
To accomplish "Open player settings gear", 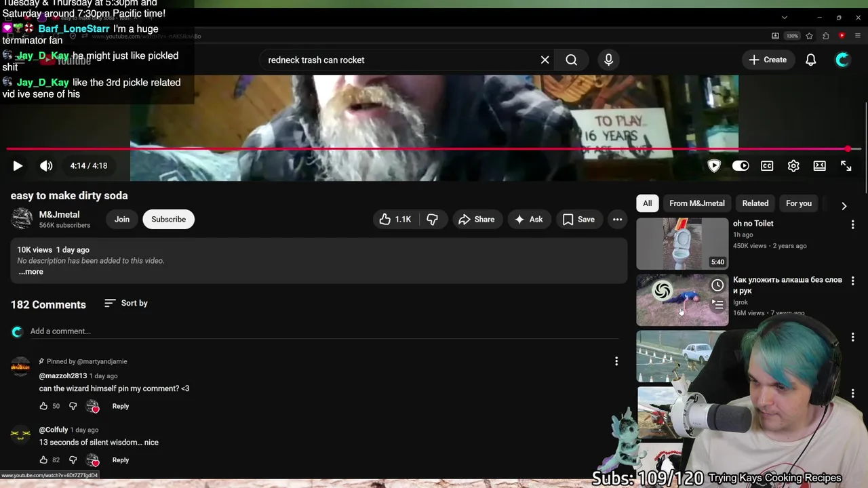I will (793, 165).
